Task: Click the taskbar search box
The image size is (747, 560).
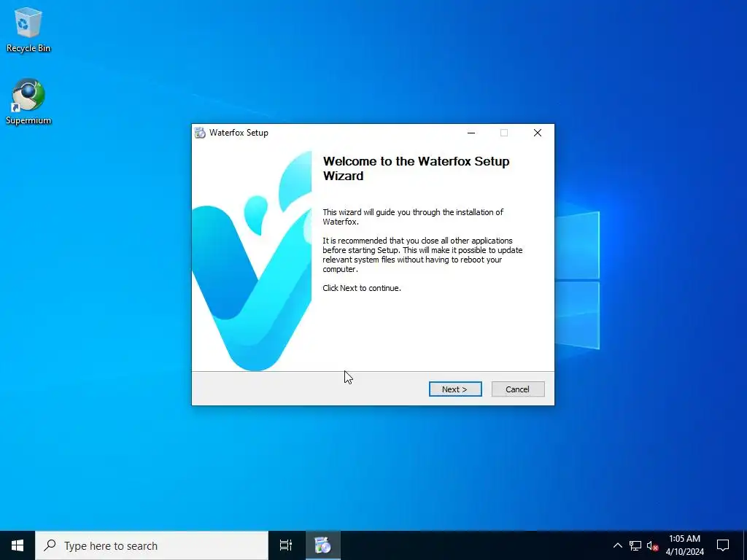Action: pyautogui.click(x=152, y=545)
